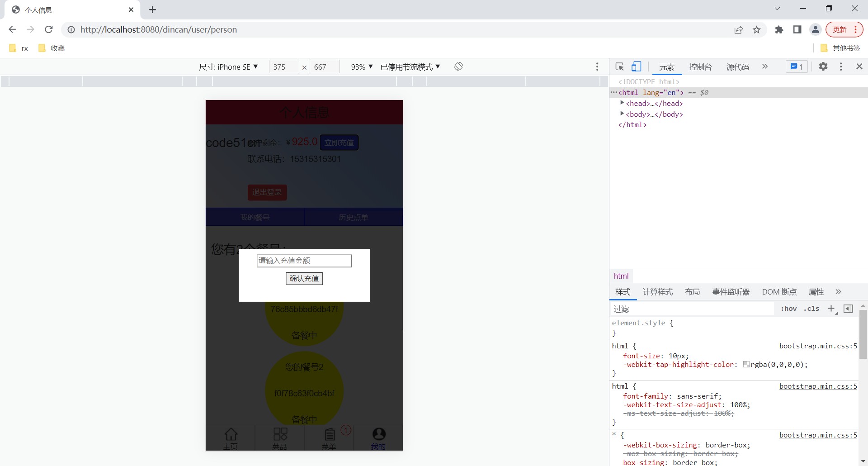Open the iPhone SE dimensions dropdown
This screenshot has height=466, width=868.
(x=228, y=67)
